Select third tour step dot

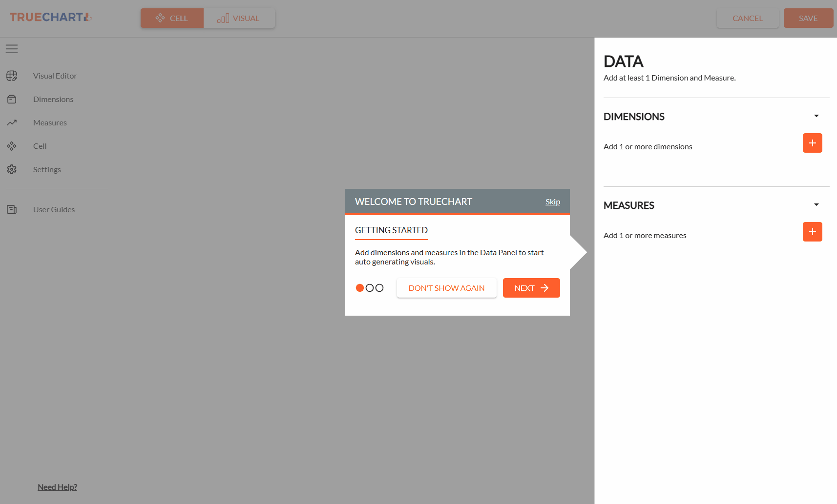pyautogui.click(x=379, y=288)
